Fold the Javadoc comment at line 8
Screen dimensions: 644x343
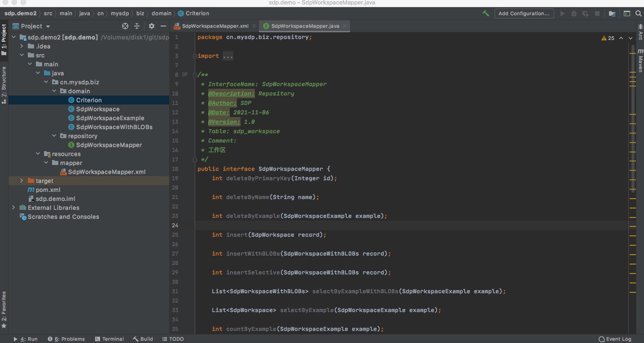[x=195, y=75]
